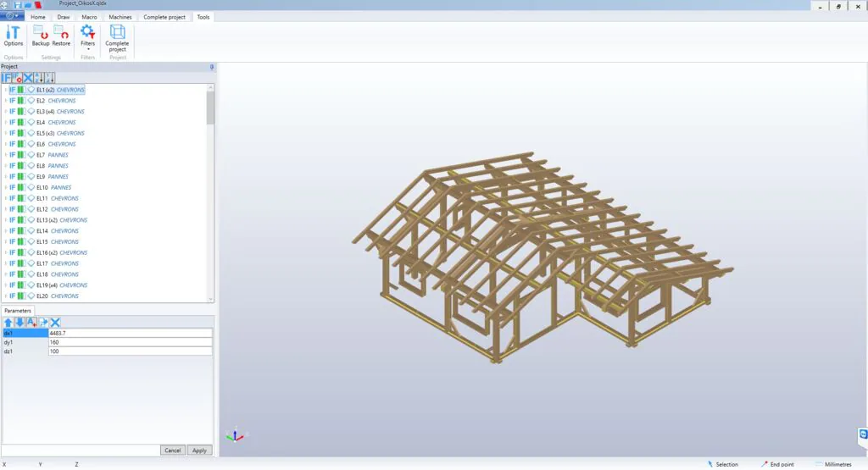Switch to the Draw ribbon tab

pos(64,17)
